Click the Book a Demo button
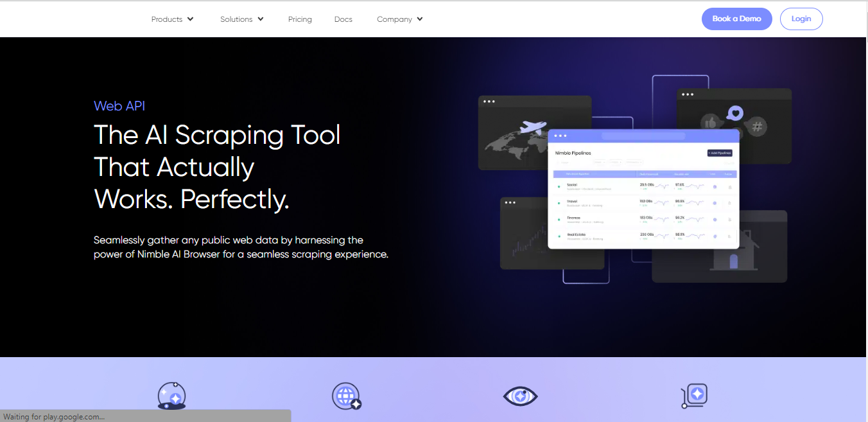This screenshot has height=422, width=868. 736,19
